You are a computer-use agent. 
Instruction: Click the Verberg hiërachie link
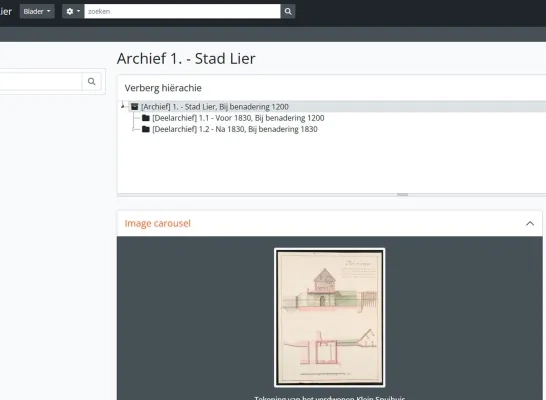point(163,88)
